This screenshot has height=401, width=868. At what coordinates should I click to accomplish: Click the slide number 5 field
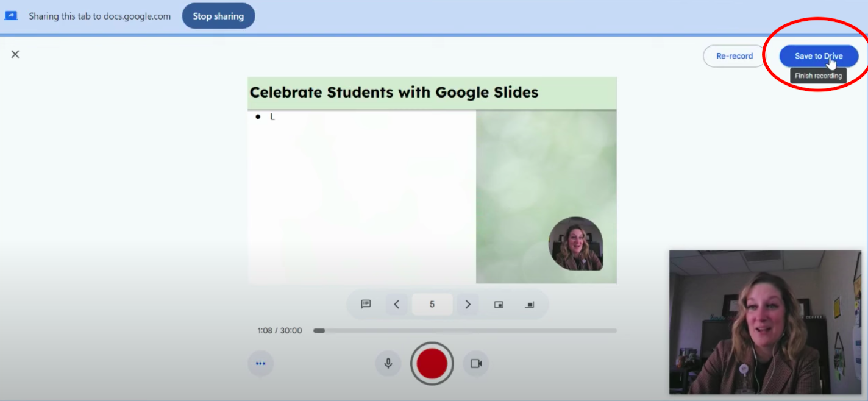432,304
